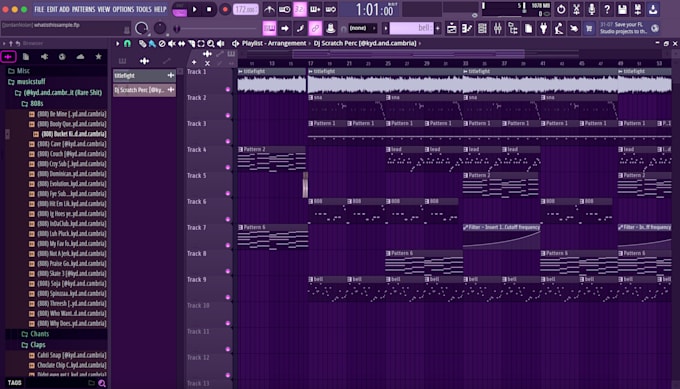This screenshot has height=389, width=680.
Task: Toggle the 3-2 countdown before recording
Action: coord(300,9)
